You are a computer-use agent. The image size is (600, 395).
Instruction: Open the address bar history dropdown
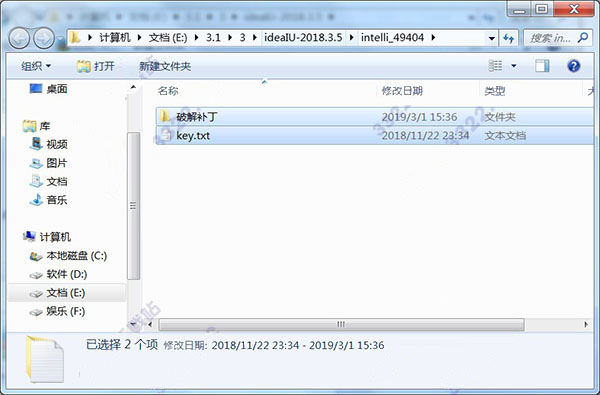491,38
